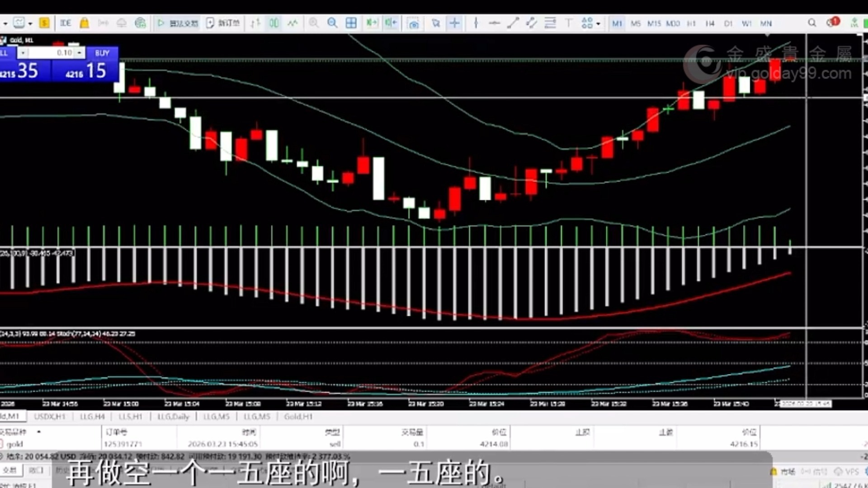Pick the trendline drawing tool
The height and width of the screenshot is (488, 868).
point(513,23)
